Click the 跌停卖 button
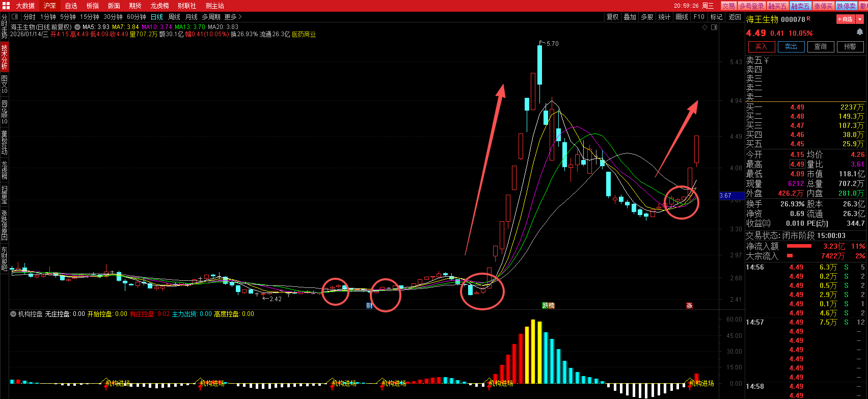This screenshot has width=868, height=399. coord(846,6)
